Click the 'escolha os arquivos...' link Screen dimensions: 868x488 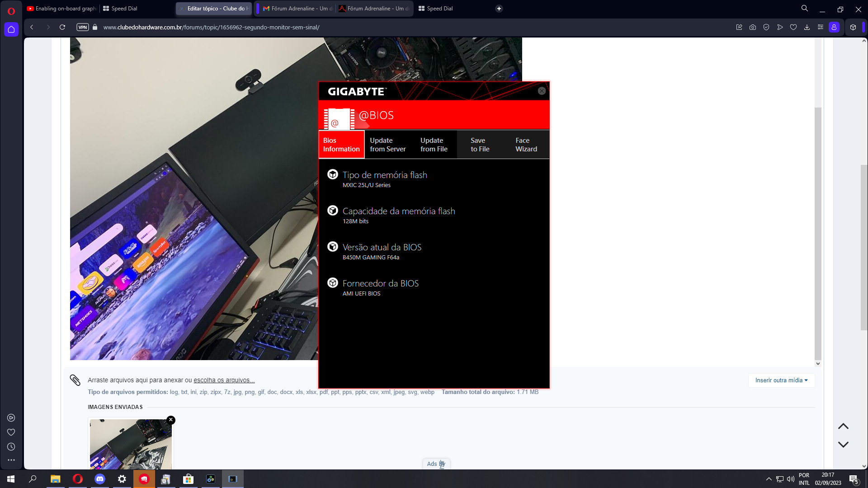(224, 380)
